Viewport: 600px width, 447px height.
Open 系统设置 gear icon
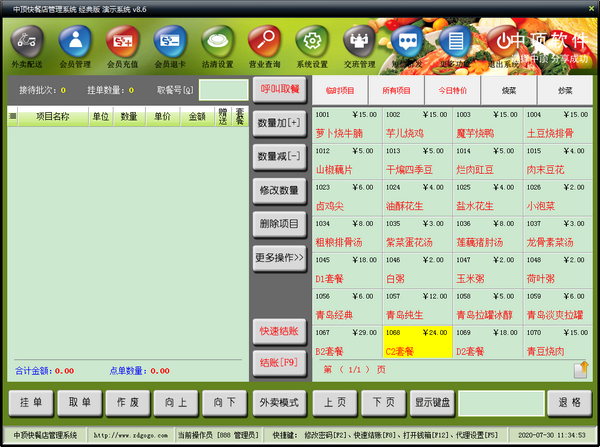(x=312, y=41)
